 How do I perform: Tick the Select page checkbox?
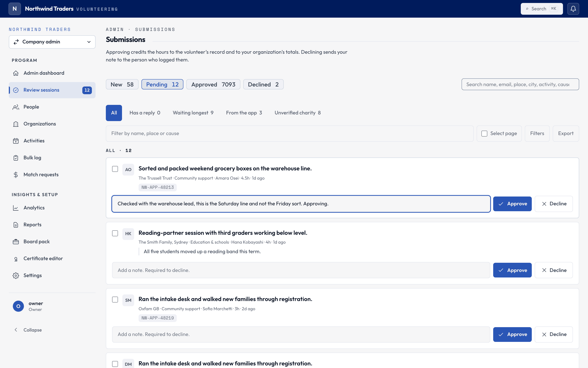[x=484, y=133]
